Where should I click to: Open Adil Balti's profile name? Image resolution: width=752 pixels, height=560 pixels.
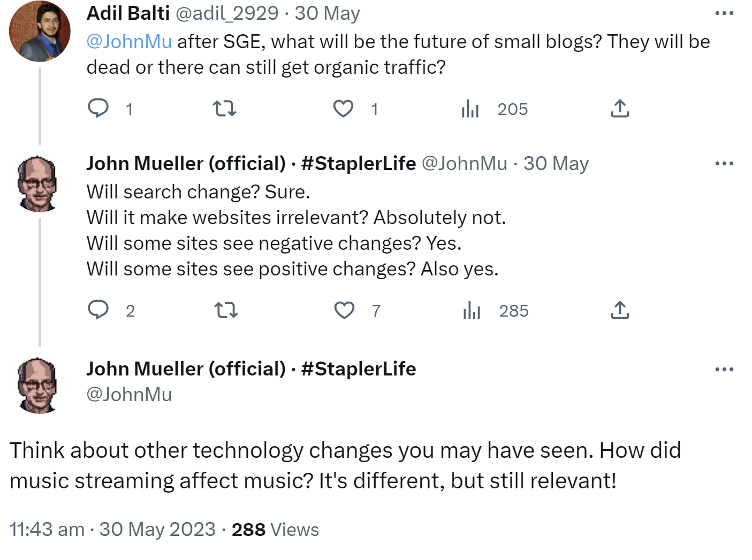pos(128,12)
